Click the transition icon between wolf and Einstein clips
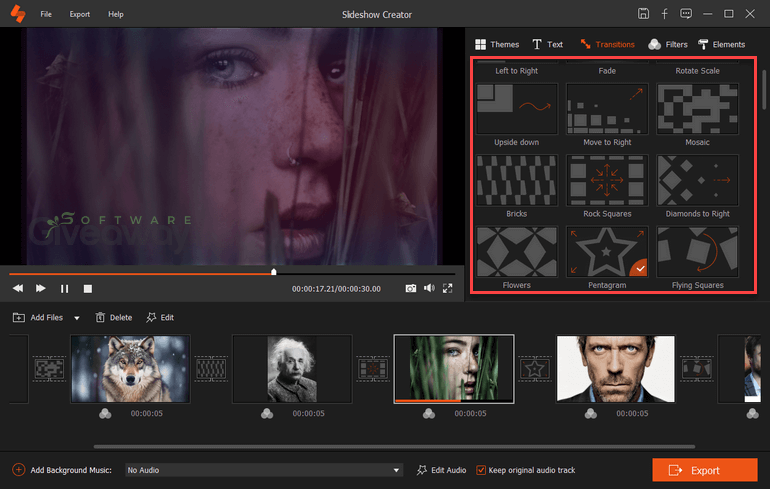 tap(210, 369)
